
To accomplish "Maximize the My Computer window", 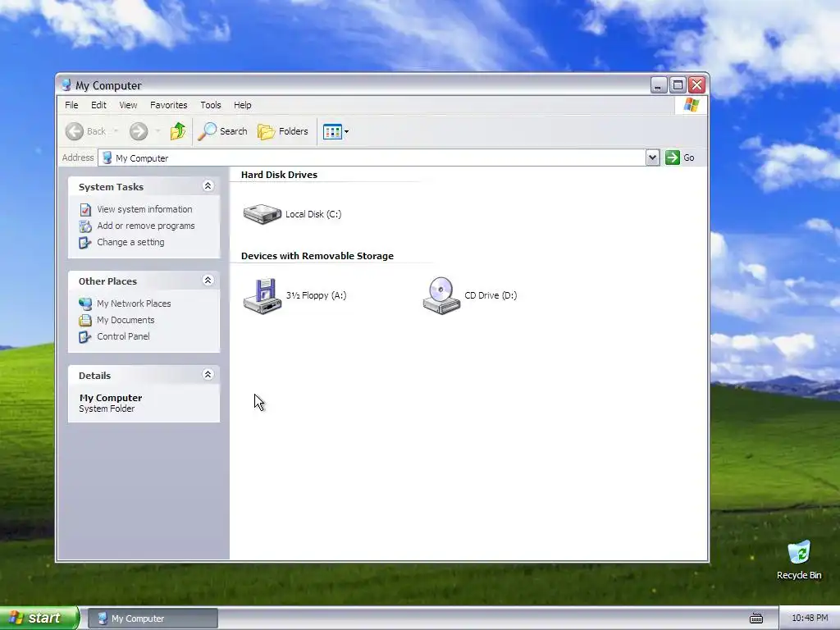I will (678, 85).
